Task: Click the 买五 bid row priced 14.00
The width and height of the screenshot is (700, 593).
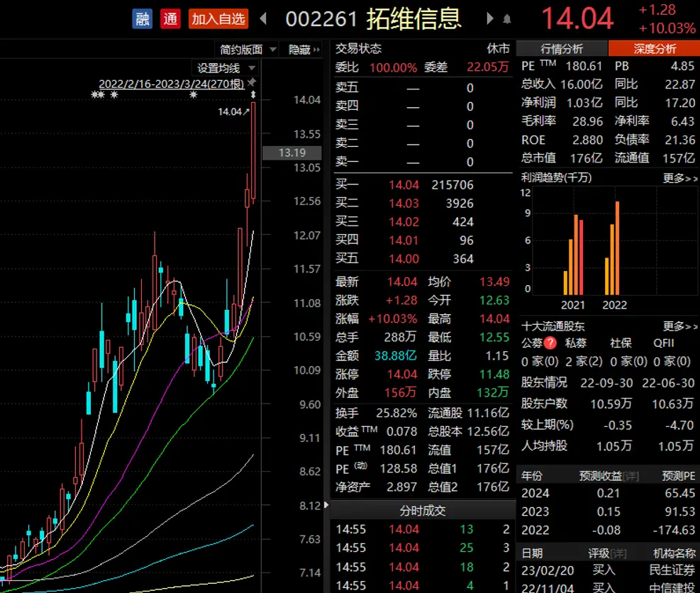Action: (x=422, y=259)
